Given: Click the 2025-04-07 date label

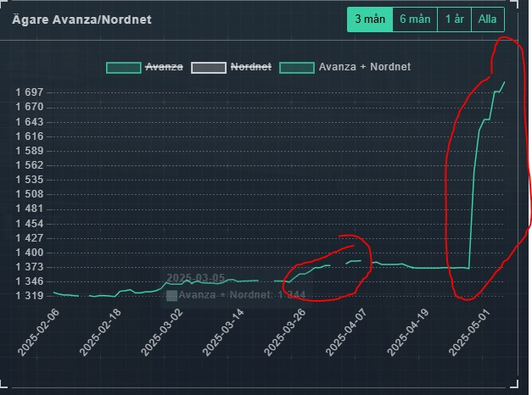Looking at the screenshot, I should pyautogui.click(x=346, y=332).
